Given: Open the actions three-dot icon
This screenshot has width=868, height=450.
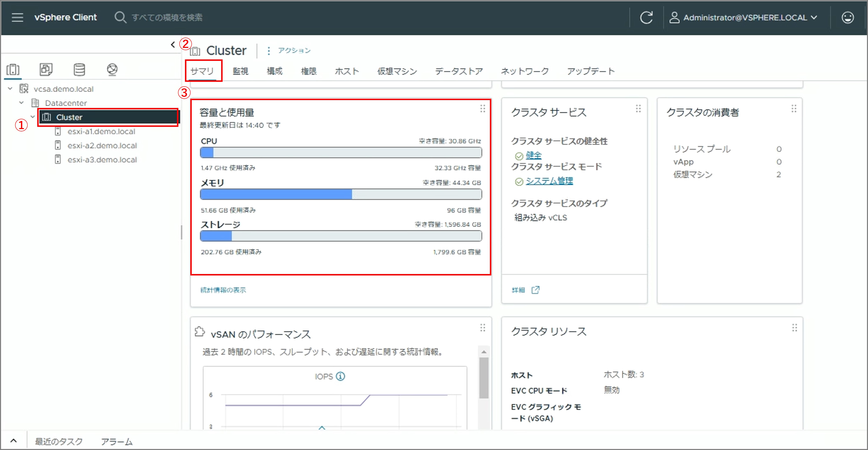Looking at the screenshot, I should 268,51.
